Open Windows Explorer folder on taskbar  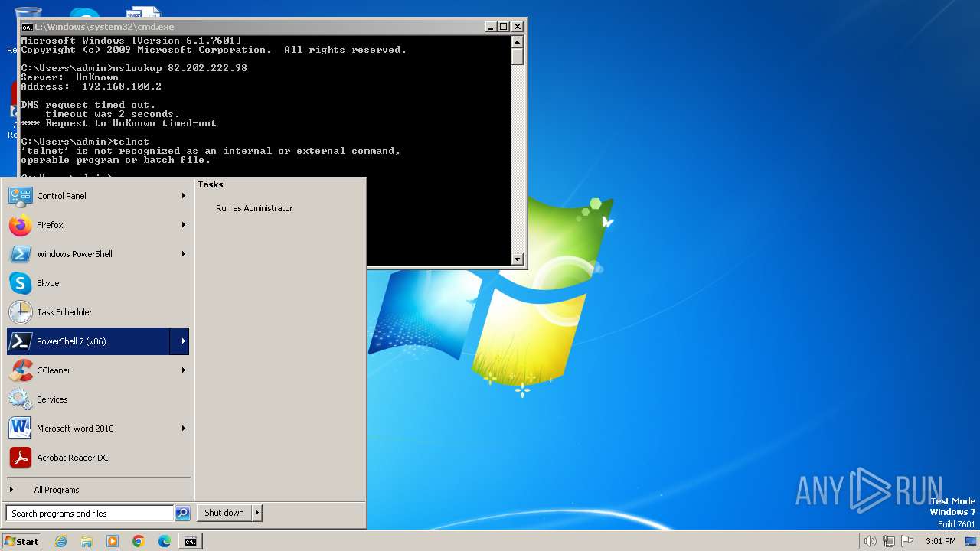point(87,541)
